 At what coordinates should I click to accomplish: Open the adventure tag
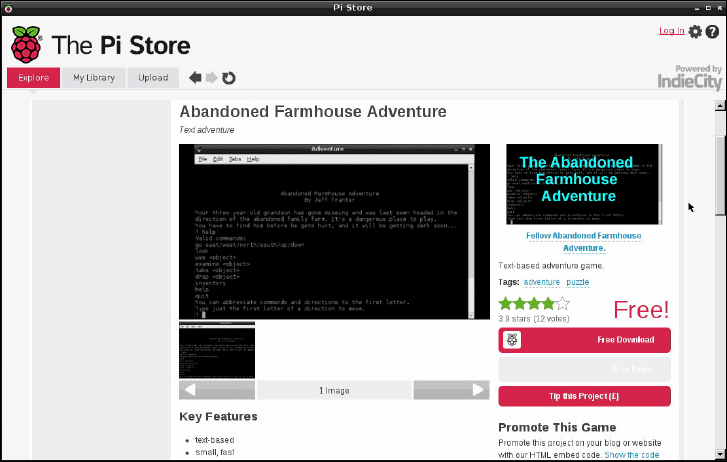[x=542, y=282]
